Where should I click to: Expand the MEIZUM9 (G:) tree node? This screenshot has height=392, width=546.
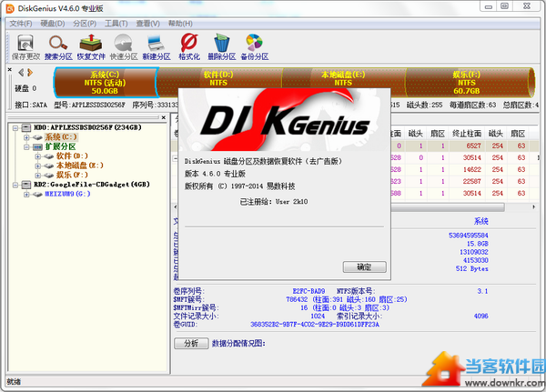tap(26, 195)
